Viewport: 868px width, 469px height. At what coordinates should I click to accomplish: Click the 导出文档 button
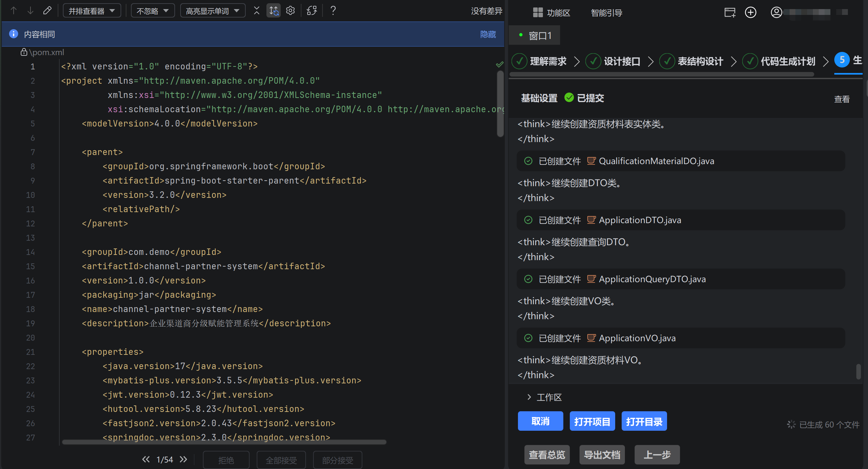(x=602, y=455)
